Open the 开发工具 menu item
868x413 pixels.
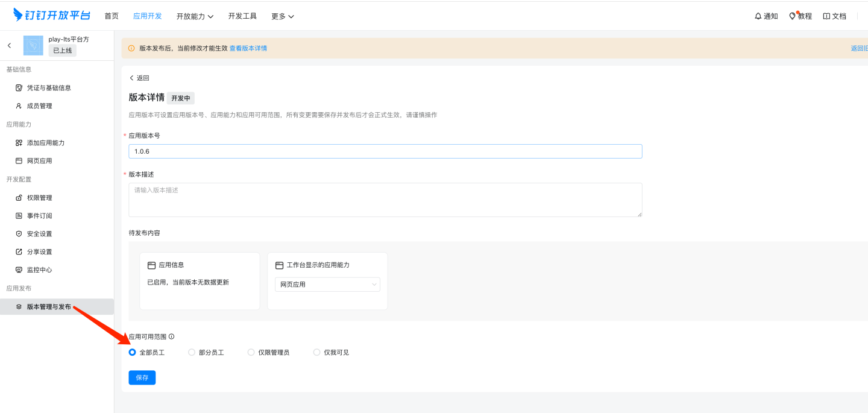242,16
